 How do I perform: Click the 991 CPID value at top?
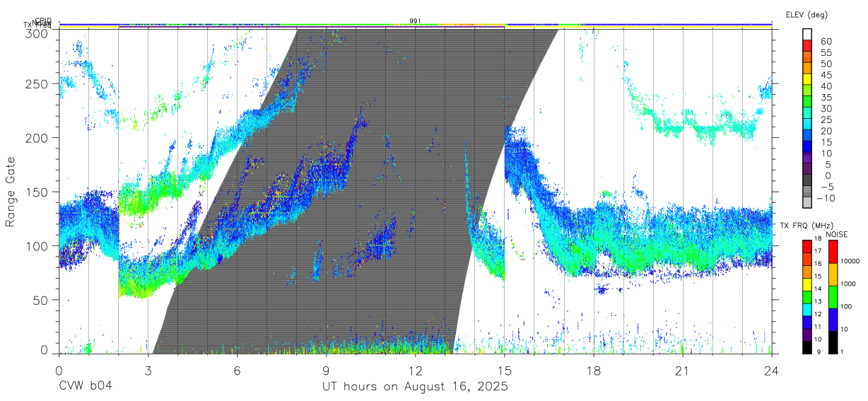[415, 21]
